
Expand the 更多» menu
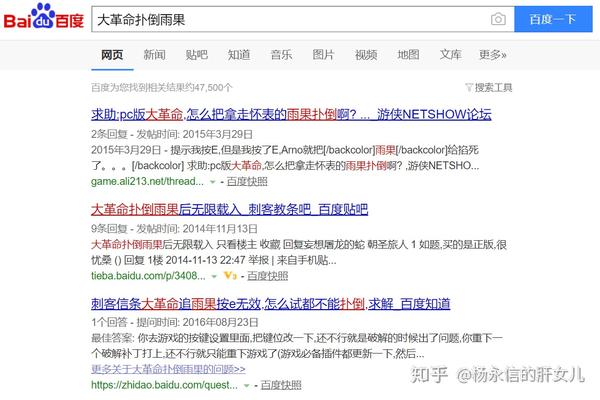493,55
